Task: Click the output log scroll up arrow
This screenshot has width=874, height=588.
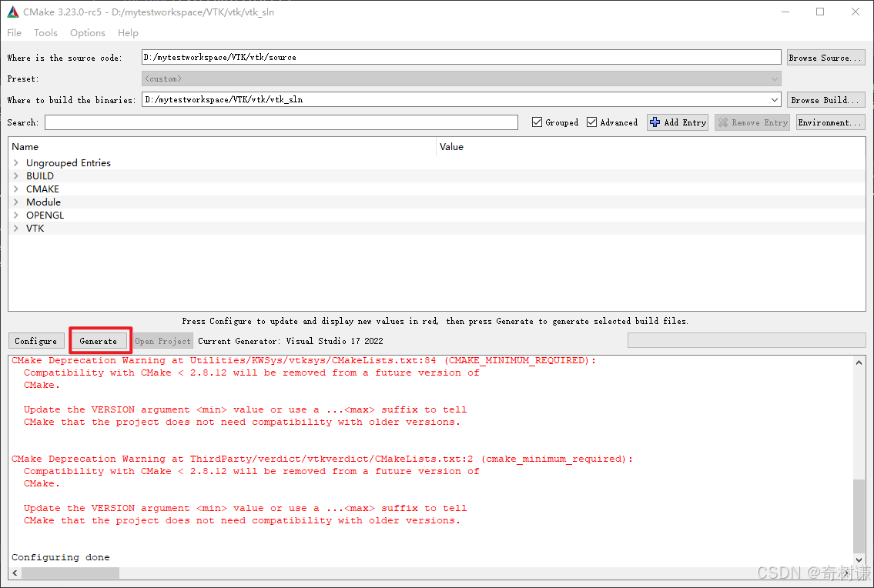Action: point(859,362)
